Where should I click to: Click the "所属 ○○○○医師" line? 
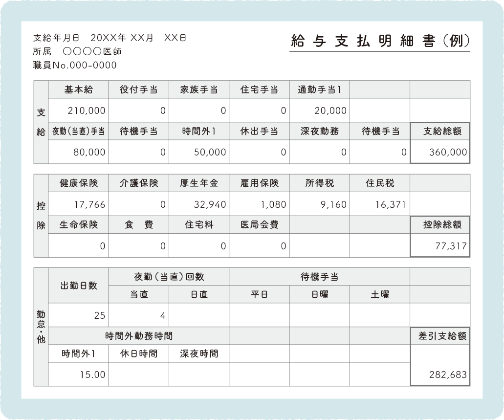tap(77, 51)
